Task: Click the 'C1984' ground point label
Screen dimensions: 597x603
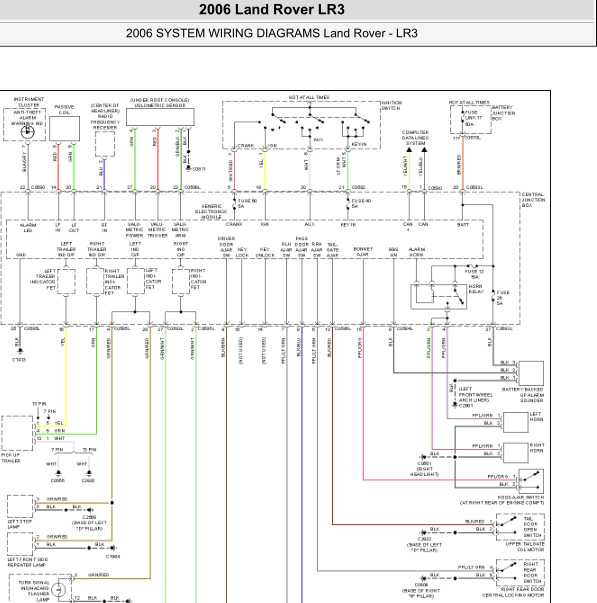Action: [113, 556]
